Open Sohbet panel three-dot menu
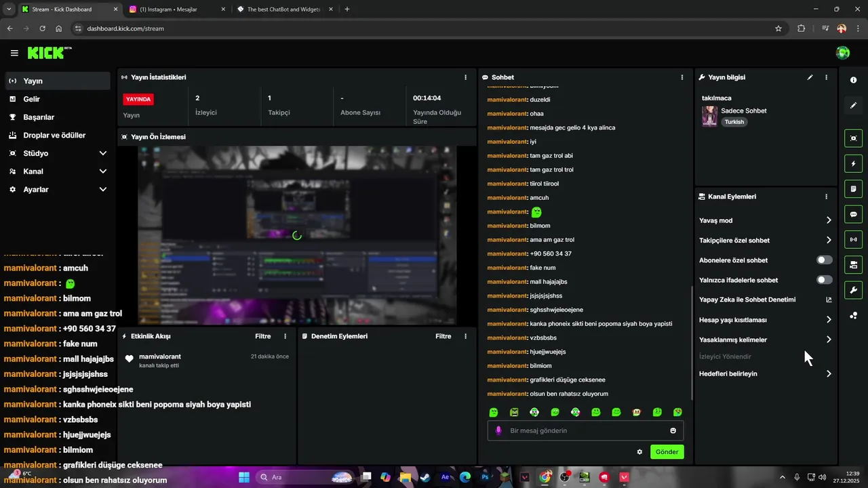Viewport: 868px width, 488px height. point(682,77)
